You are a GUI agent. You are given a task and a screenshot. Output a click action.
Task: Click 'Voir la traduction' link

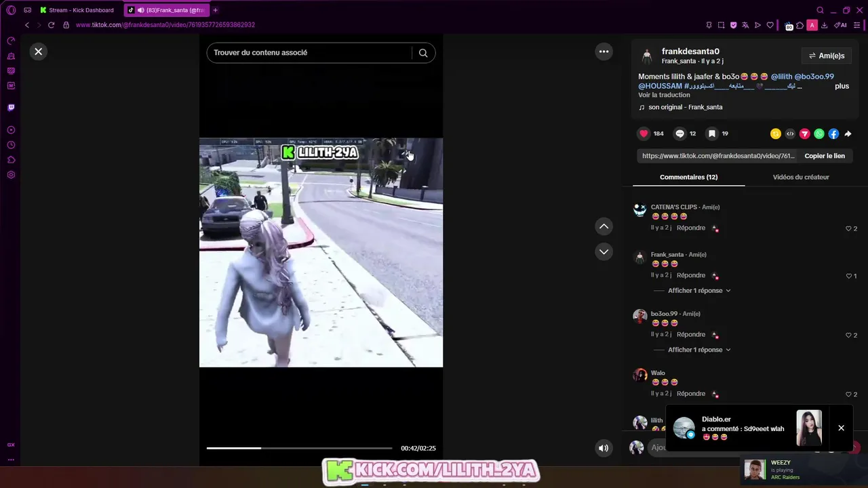[x=664, y=95]
